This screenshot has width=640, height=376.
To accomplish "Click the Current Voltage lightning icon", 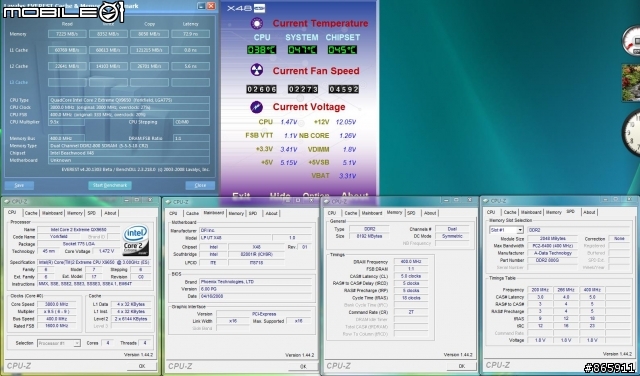I will (x=257, y=107).
